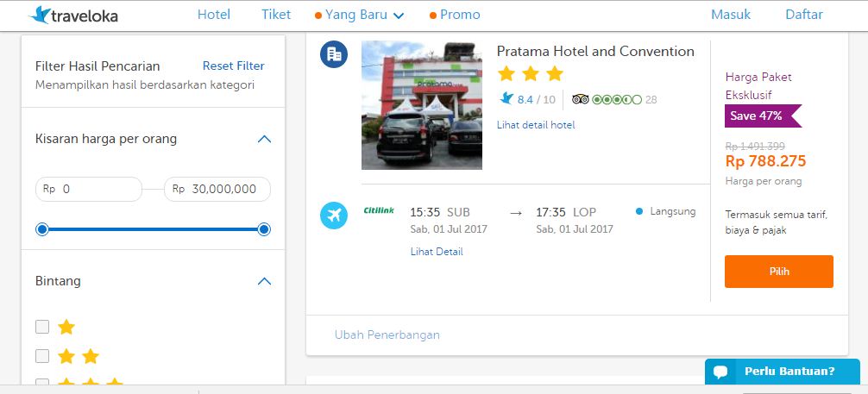
Task: Click the Citilink airline logo
Action: click(379, 210)
